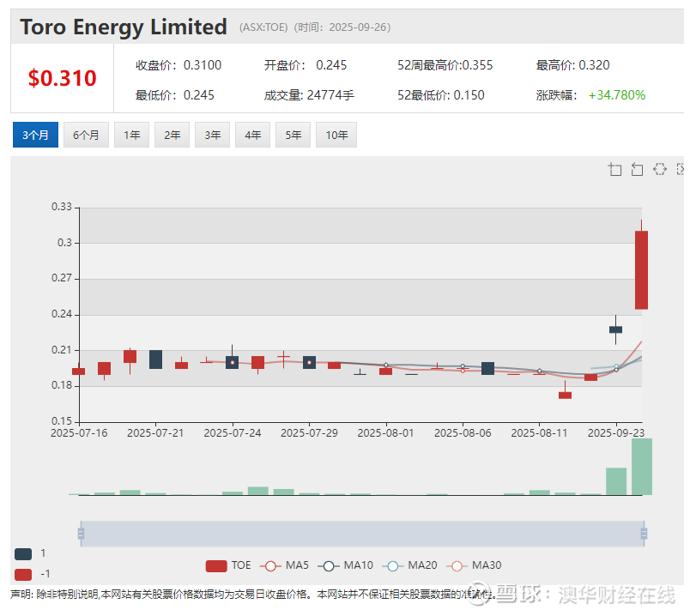Hide the MA30 line via legend
Viewport: 696px width, 616px height.
tap(474, 565)
